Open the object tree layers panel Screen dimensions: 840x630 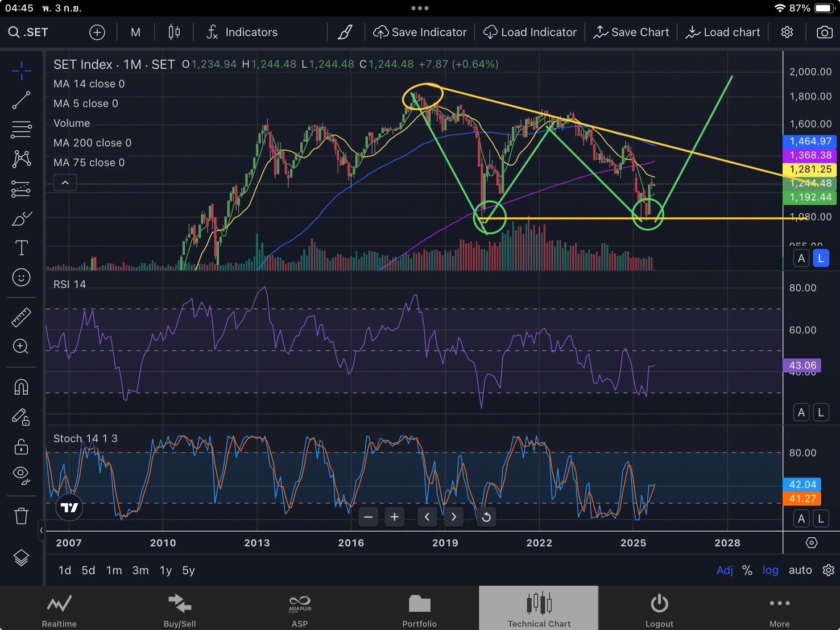[x=21, y=558]
